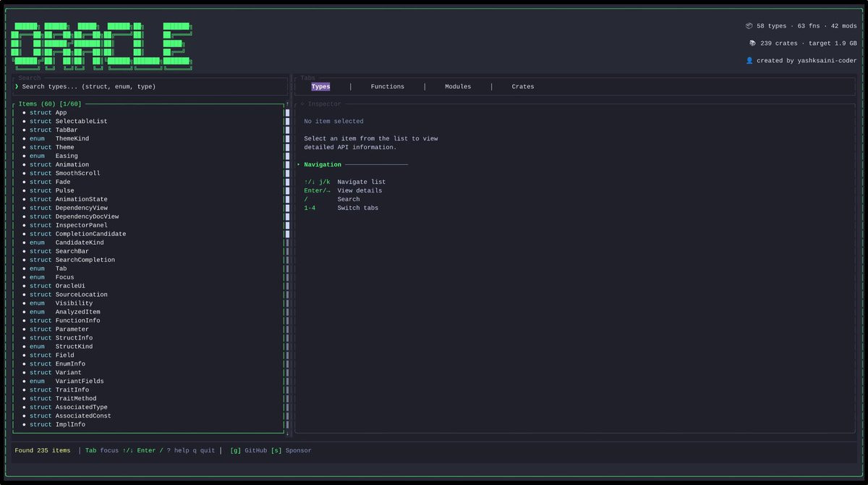Click the ORACLE ASCII logo
This screenshot has width=868, height=485.
pyautogui.click(x=102, y=46)
